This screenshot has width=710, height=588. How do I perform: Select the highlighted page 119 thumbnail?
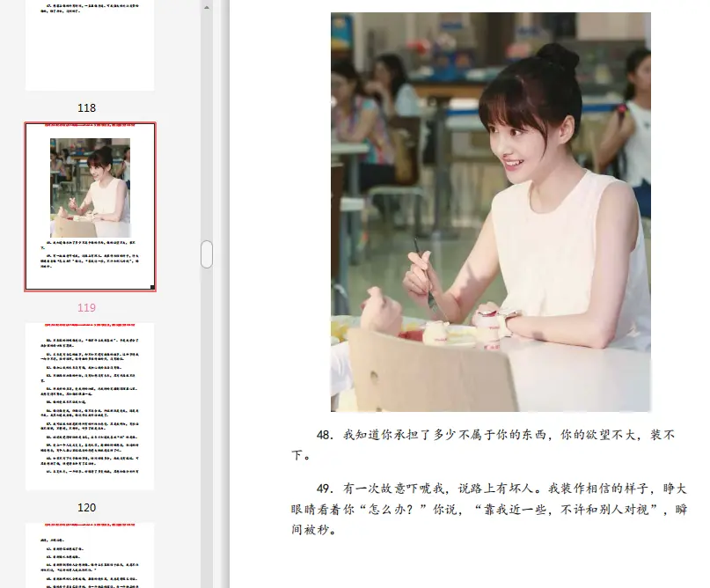tap(90, 207)
